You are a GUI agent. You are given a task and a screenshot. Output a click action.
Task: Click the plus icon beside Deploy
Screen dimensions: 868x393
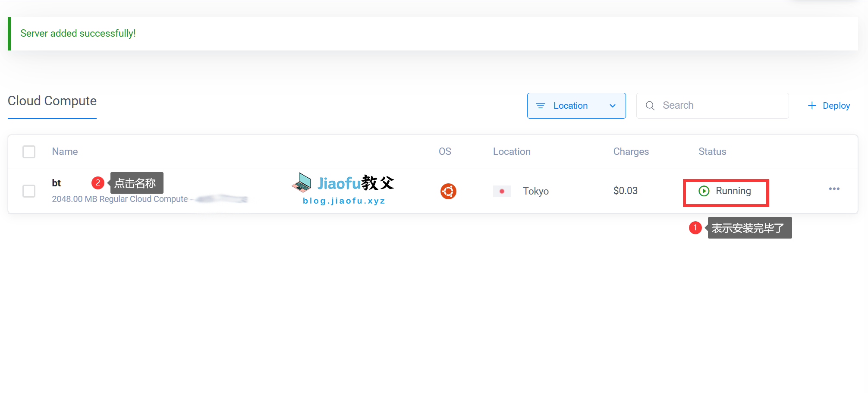[811, 106]
